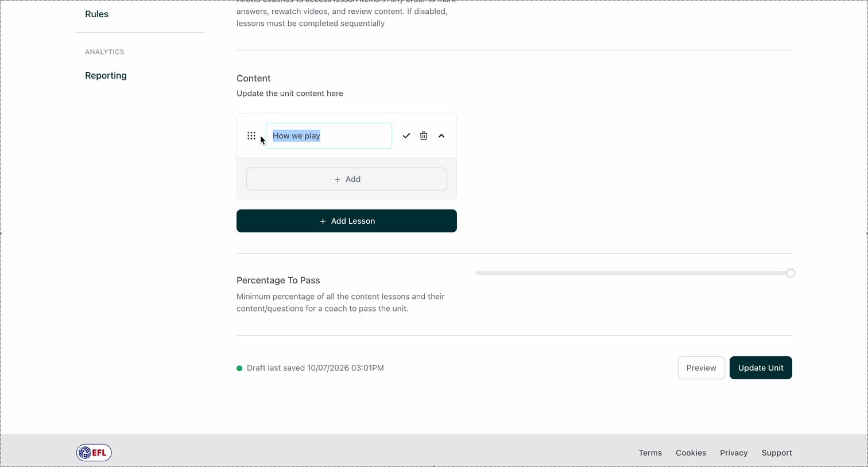Click the Percentage To Pass heading
Image resolution: width=868 pixels, height=467 pixels.
pyautogui.click(x=278, y=281)
